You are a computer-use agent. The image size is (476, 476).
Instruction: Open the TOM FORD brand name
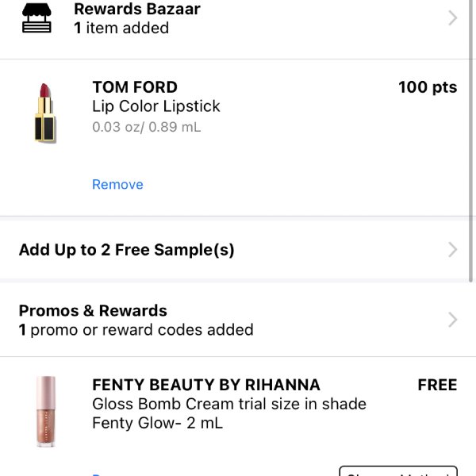pos(135,87)
